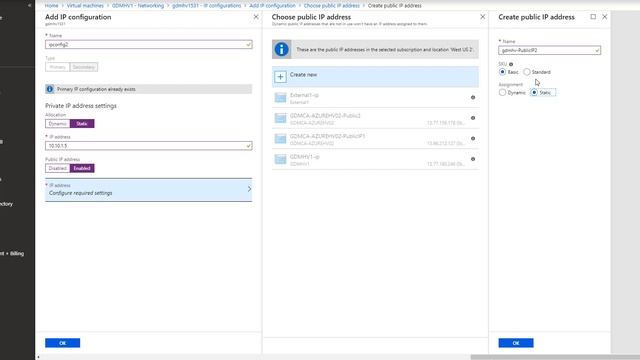Click OK in Create public IP address blade
The image size is (640, 360).
pyautogui.click(x=516, y=343)
